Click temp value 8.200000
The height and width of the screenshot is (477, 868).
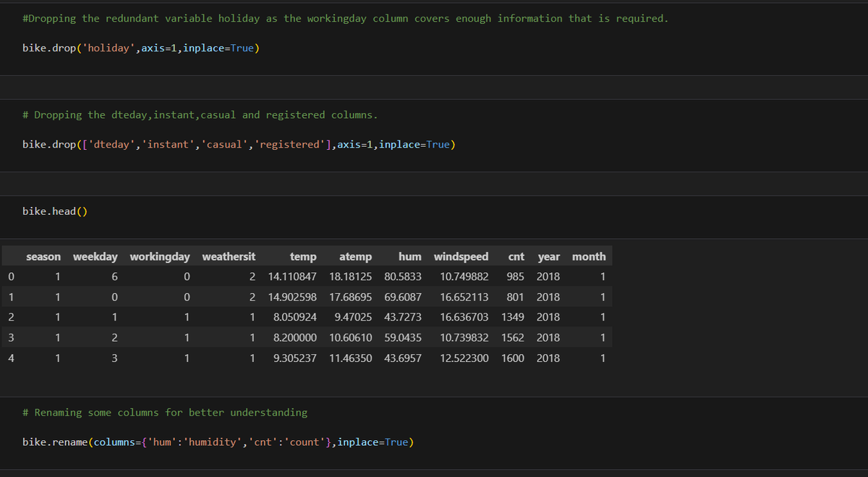click(x=295, y=337)
